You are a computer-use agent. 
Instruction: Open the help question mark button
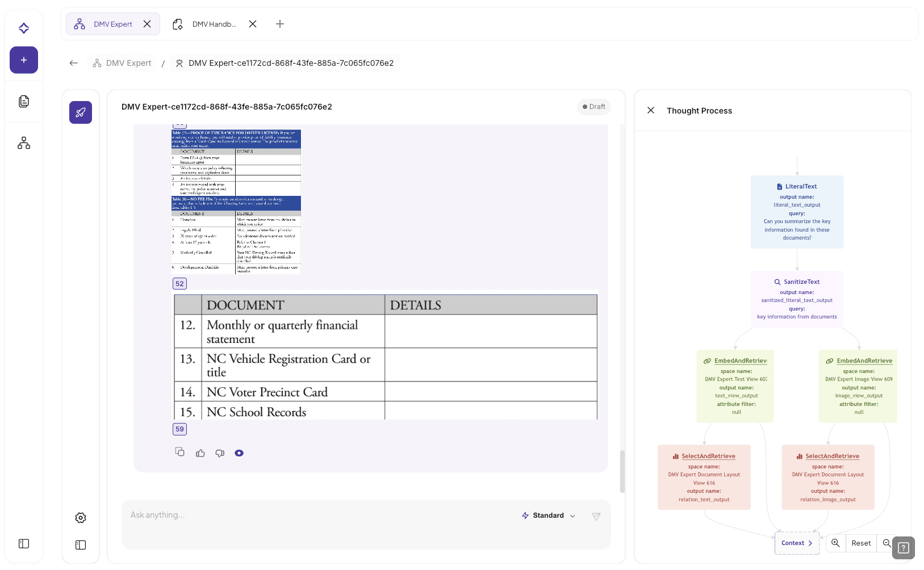904,548
